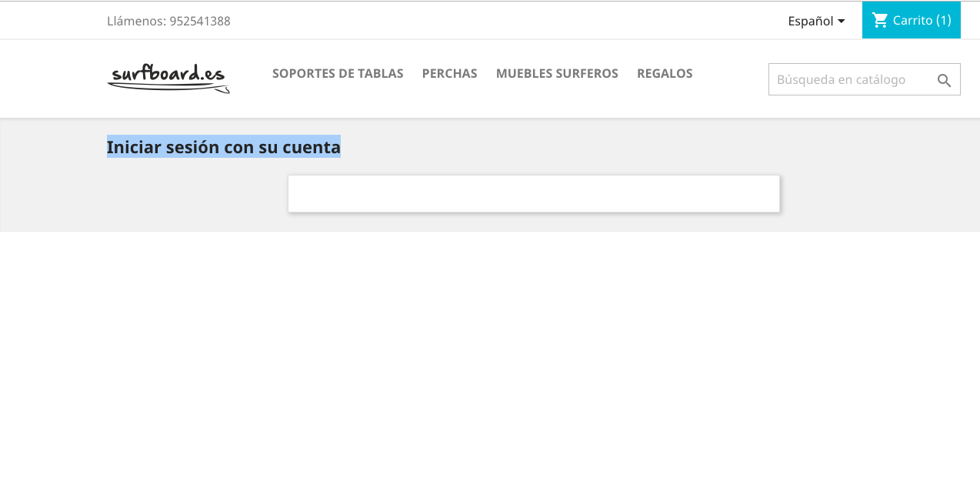Go to the PERCHAS category
980x502 pixels.
tap(450, 73)
